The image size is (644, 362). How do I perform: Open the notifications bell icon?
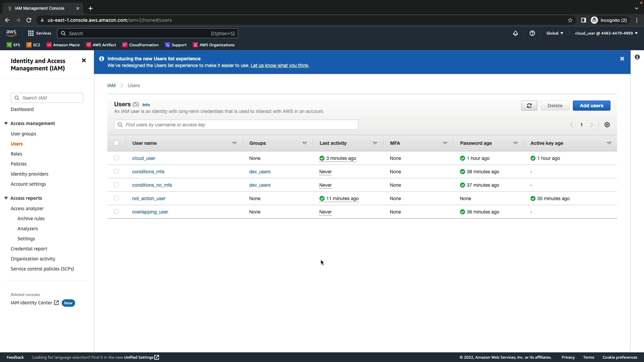pyautogui.click(x=516, y=33)
